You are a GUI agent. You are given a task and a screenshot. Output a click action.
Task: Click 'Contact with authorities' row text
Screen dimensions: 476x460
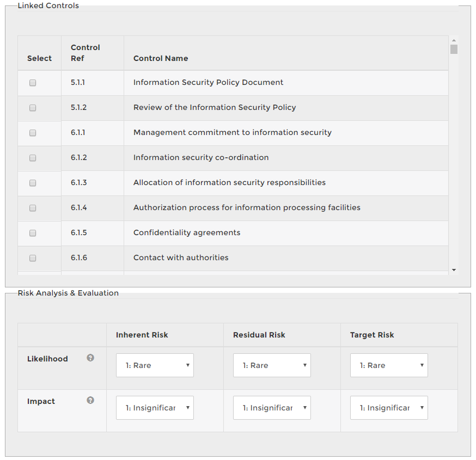point(181,257)
